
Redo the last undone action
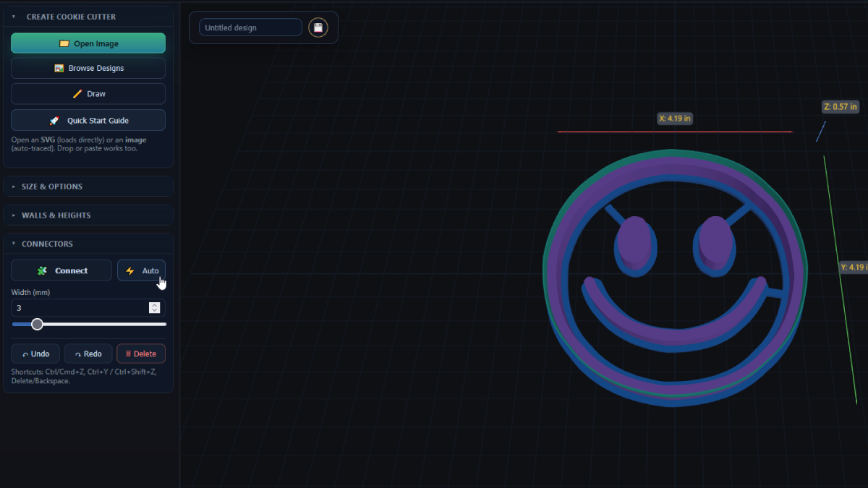coord(88,354)
